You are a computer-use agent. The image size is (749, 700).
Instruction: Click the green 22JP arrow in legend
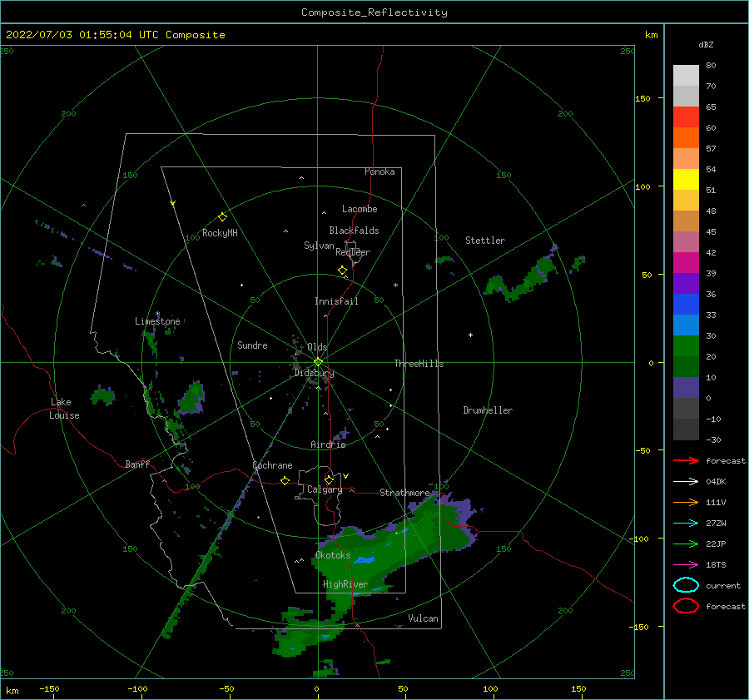click(x=686, y=544)
